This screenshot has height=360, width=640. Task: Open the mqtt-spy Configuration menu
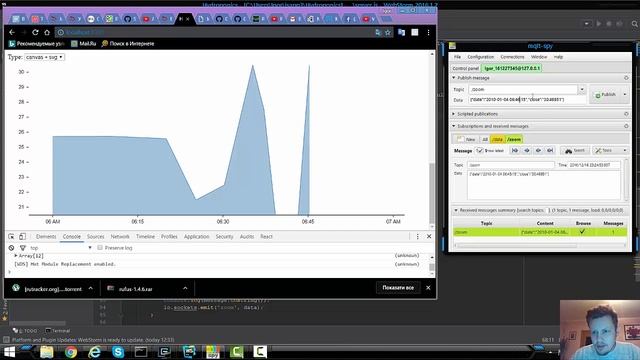(480, 57)
